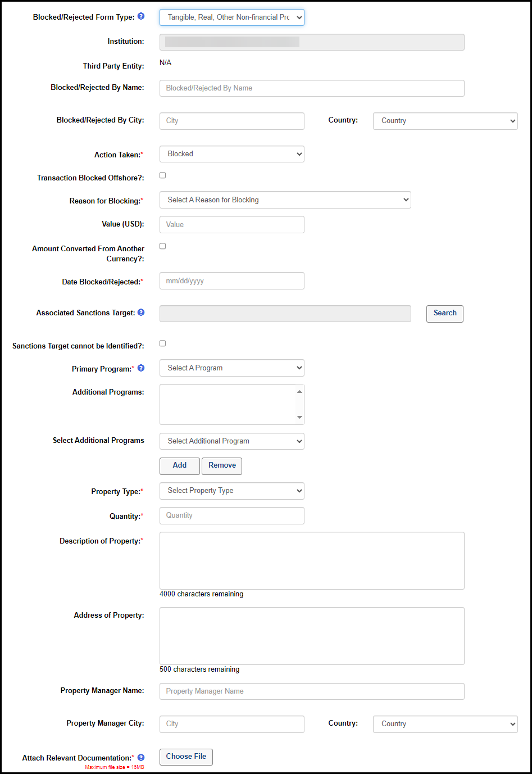Click Choose File to attach documentation
This screenshot has width=532, height=774.
(x=186, y=757)
